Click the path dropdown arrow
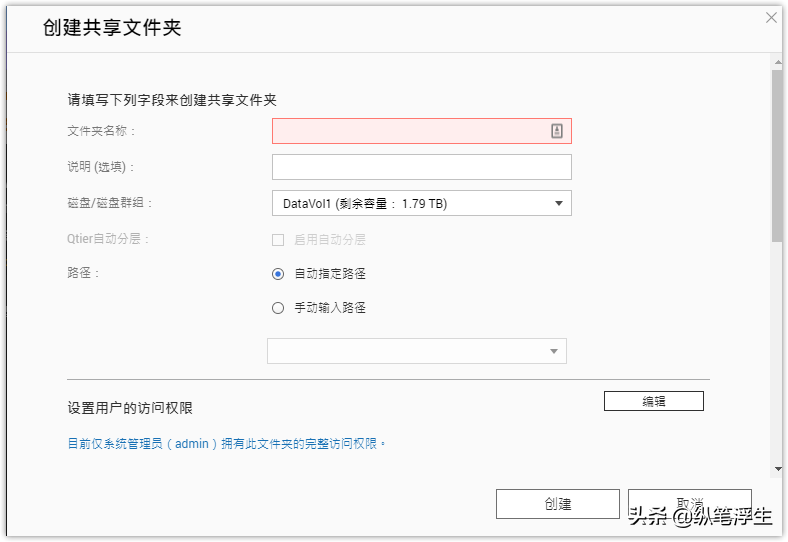 click(554, 351)
